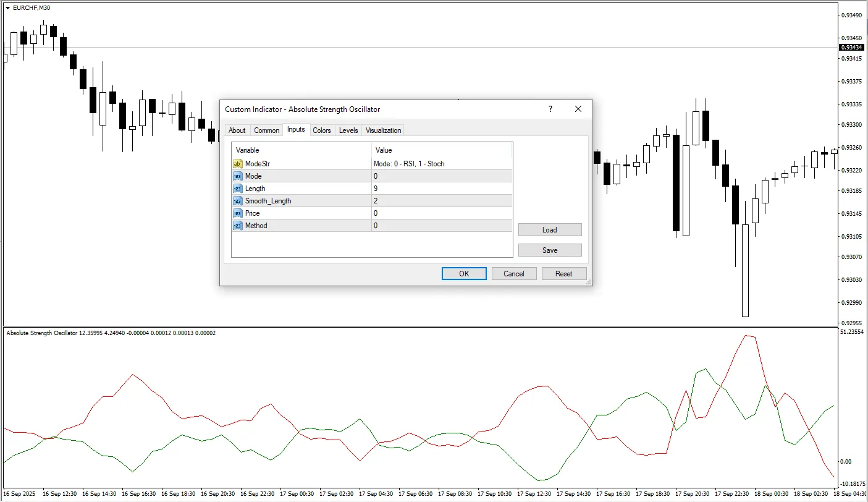Click the 123 icon next to Price
Viewport: 868px width, 502px height.
[x=238, y=213]
